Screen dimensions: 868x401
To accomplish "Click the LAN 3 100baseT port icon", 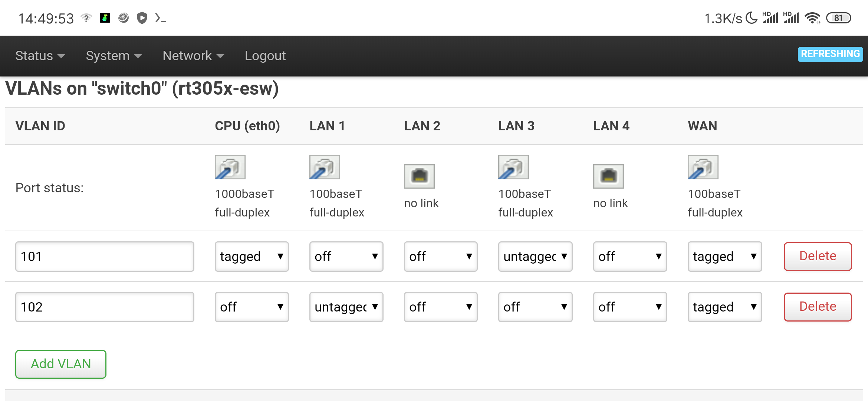I will 513,167.
